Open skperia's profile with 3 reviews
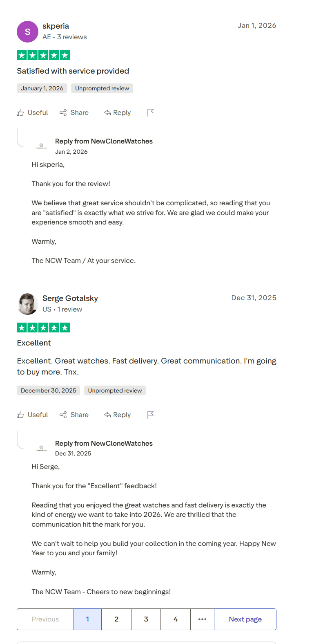Image resolution: width=332 pixels, height=644 pixels. (56, 26)
